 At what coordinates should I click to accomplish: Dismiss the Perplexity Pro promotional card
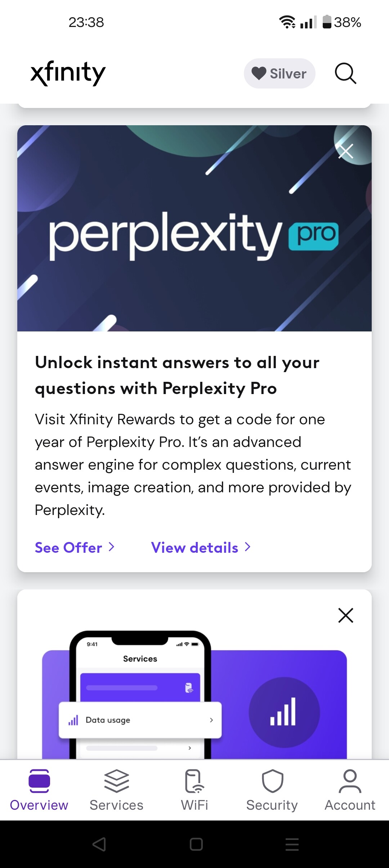click(345, 150)
